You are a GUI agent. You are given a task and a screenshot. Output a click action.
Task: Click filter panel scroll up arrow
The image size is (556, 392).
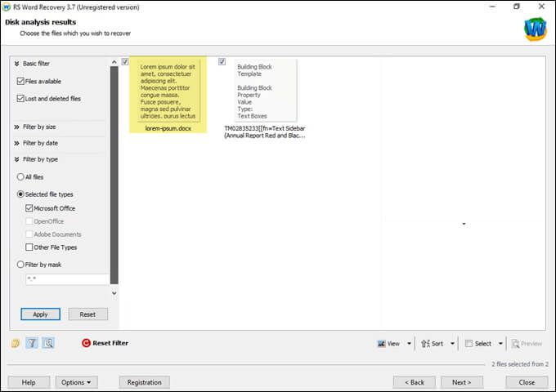click(x=114, y=62)
